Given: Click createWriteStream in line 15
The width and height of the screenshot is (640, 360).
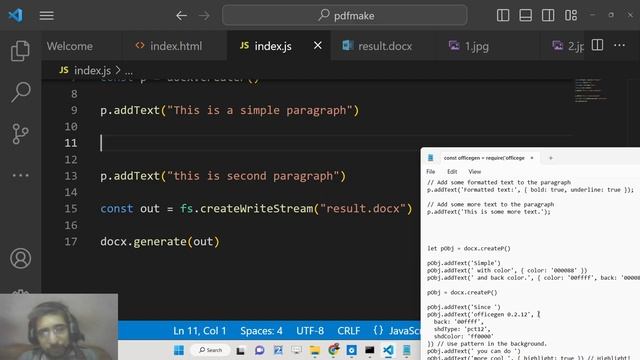Looking at the screenshot, I should click(256, 209).
